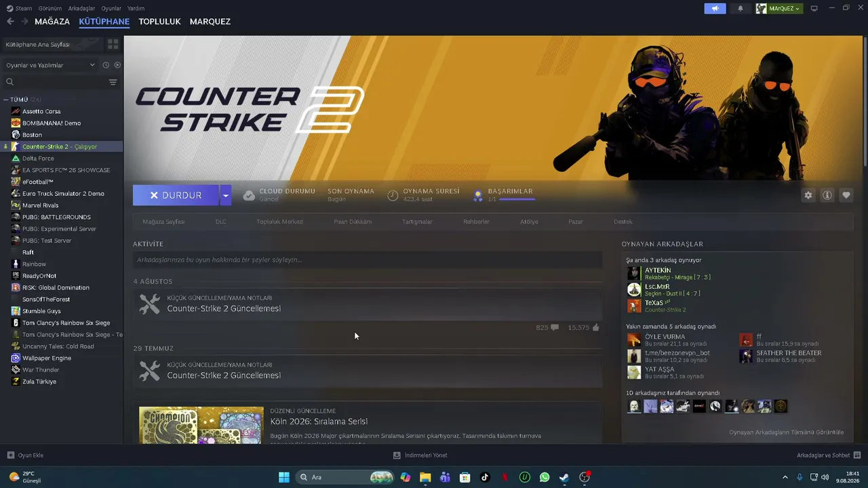This screenshot has width=868, height=488.
Task: Open the Oyunlar menu
Action: tap(111, 8)
